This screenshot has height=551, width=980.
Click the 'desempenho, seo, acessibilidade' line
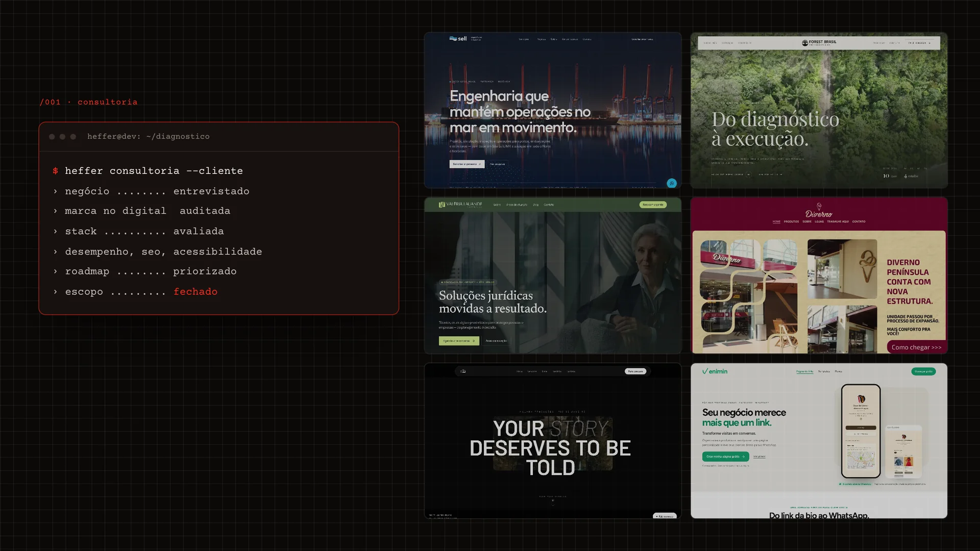(157, 252)
